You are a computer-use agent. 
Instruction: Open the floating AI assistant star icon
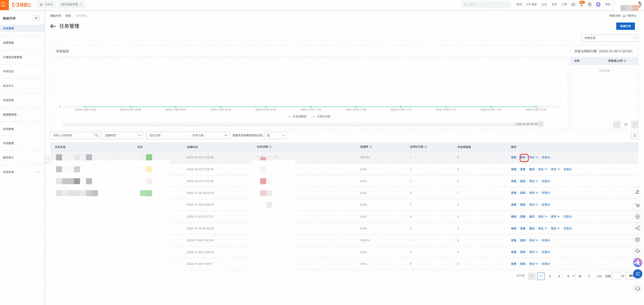point(637,262)
